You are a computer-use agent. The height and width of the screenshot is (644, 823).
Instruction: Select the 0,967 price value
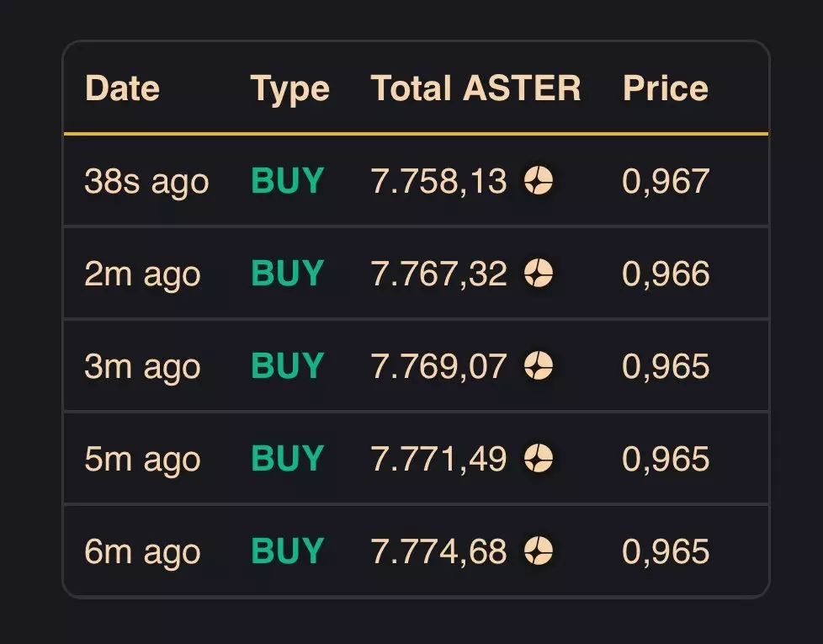pos(666,181)
